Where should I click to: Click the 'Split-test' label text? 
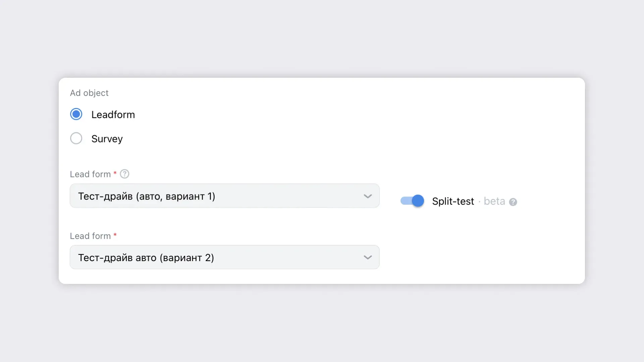(453, 201)
